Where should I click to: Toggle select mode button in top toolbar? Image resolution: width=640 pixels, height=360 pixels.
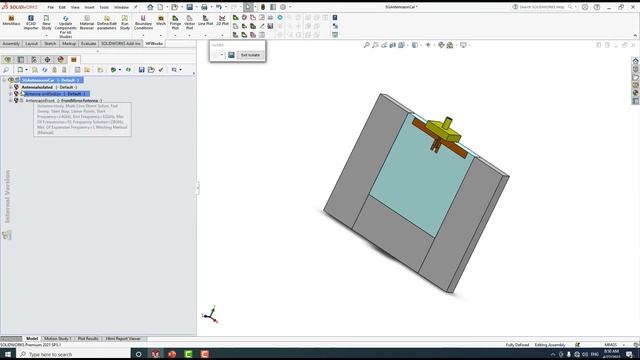(x=248, y=7)
